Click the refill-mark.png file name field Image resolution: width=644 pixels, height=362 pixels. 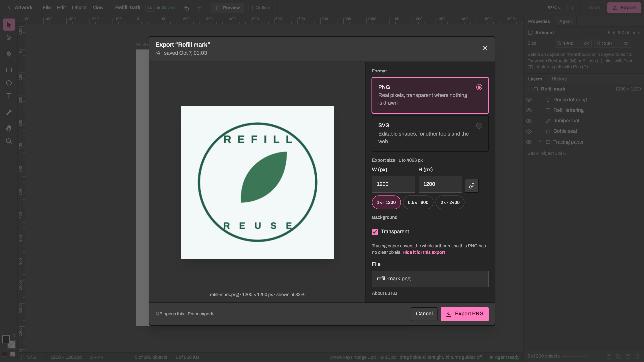point(430,279)
